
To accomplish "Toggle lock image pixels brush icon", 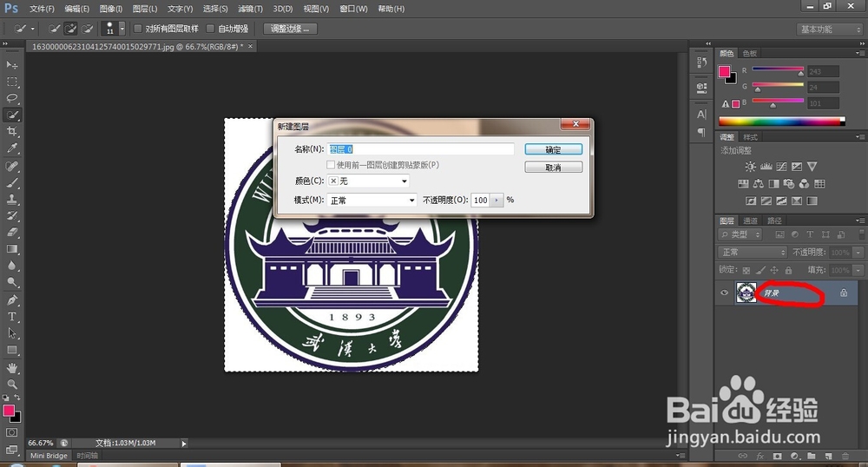I will click(x=760, y=270).
